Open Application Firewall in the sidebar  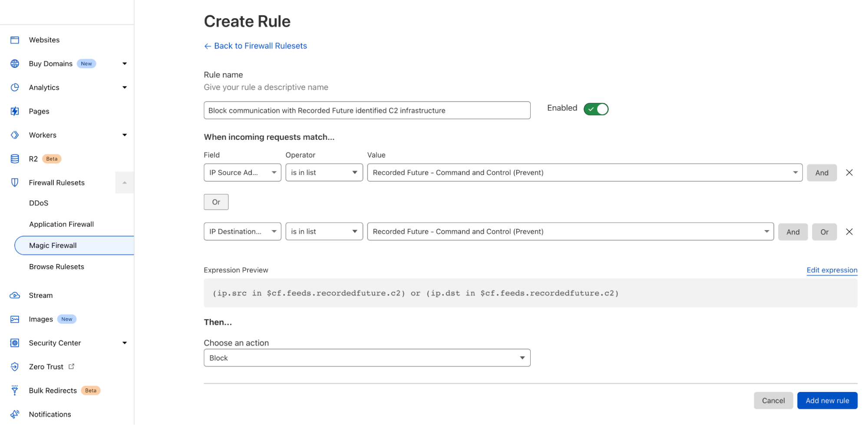(x=61, y=224)
